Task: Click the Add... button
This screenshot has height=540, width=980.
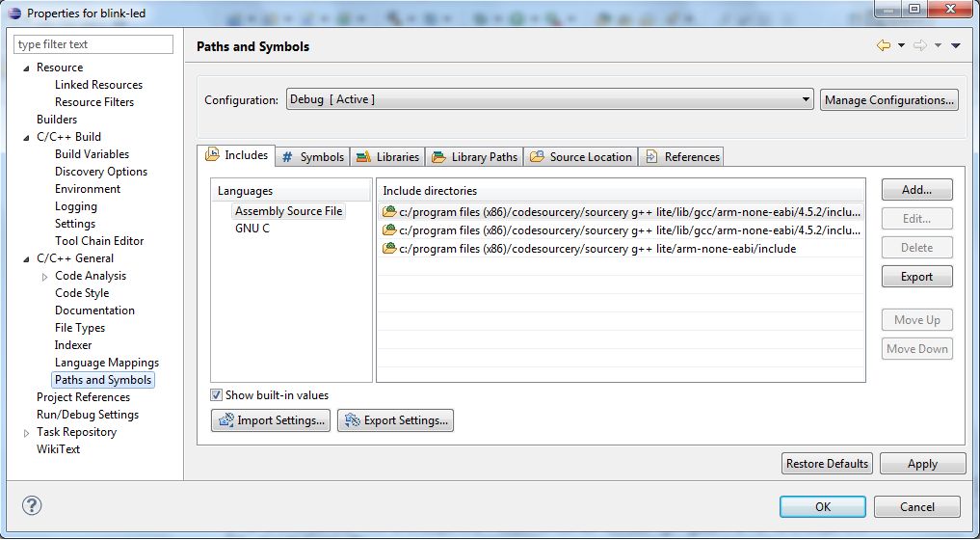Action: coord(916,190)
